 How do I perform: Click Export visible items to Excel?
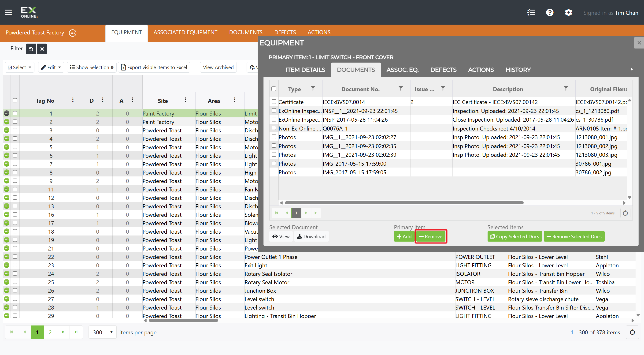coord(154,67)
